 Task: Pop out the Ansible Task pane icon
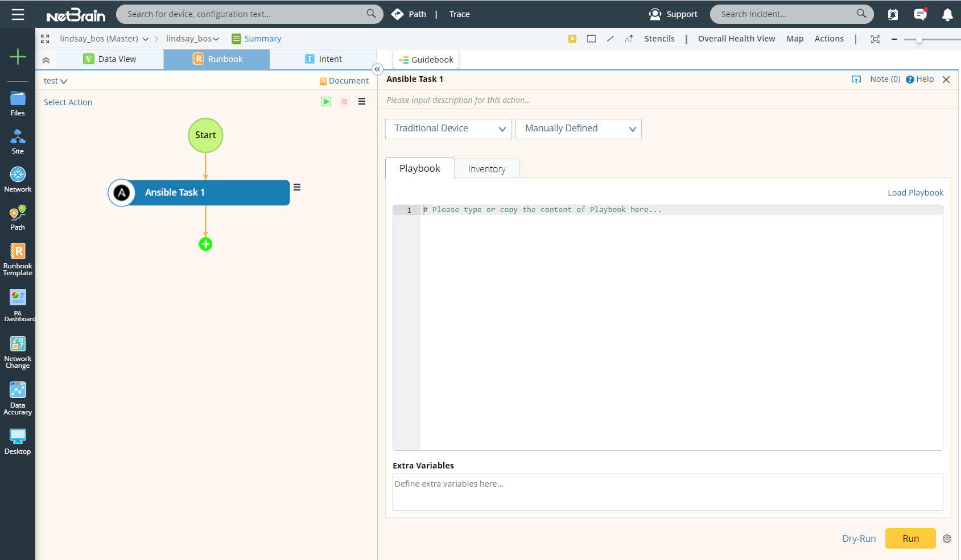(856, 80)
